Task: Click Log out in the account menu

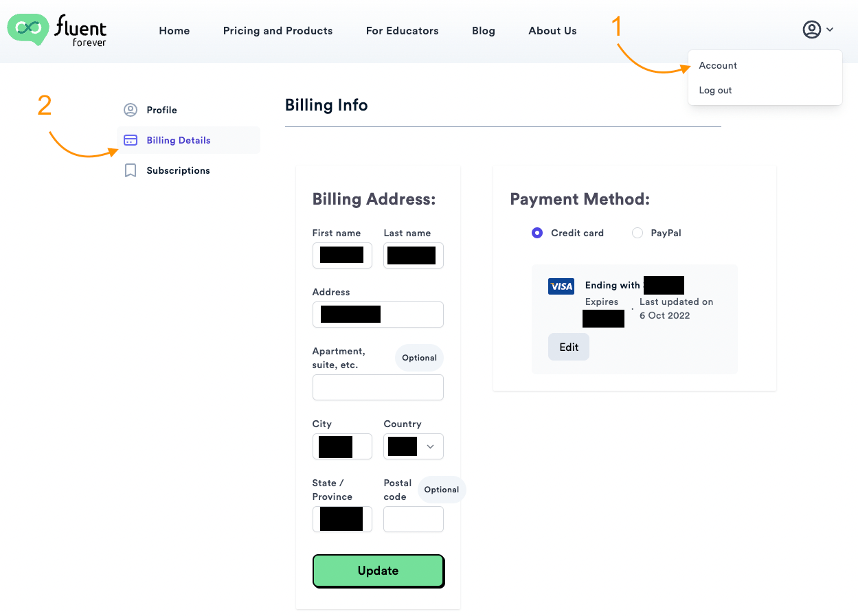Action: 714,90
